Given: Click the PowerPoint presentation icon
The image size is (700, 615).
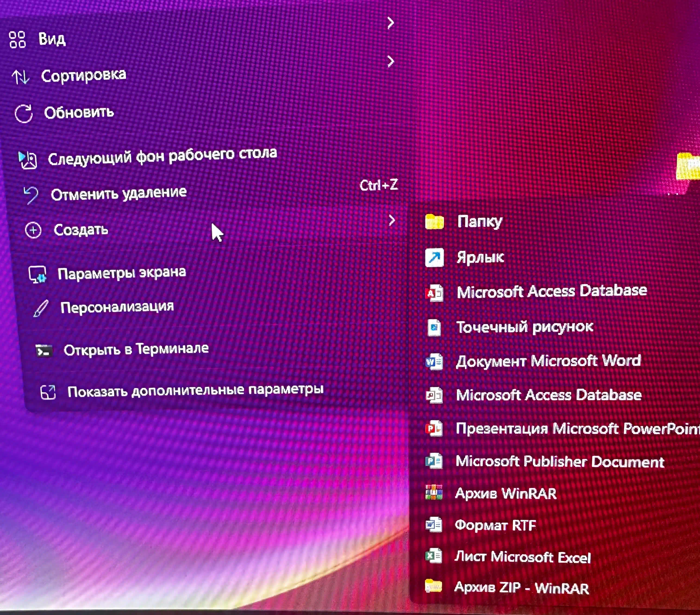Looking at the screenshot, I should point(434,429).
